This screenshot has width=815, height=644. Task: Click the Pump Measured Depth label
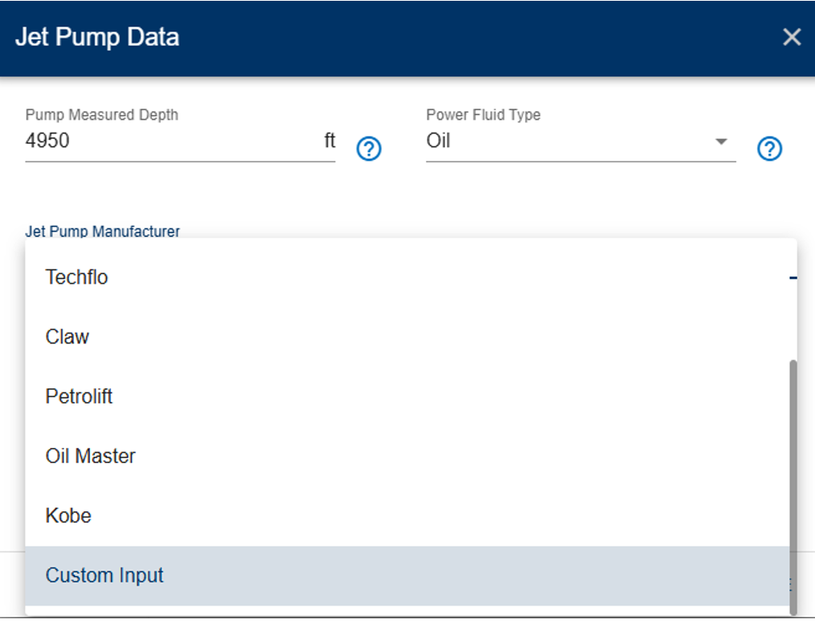102,115
